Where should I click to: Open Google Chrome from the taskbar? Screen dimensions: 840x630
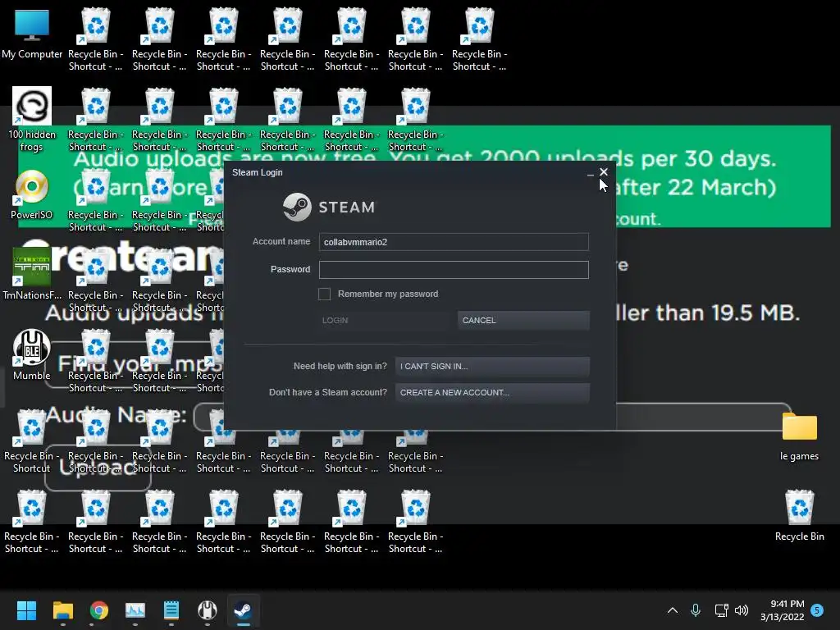tap(99, 610)
